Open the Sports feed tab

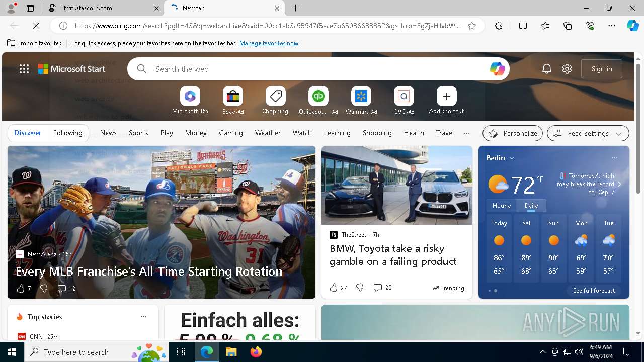[138, 133]
